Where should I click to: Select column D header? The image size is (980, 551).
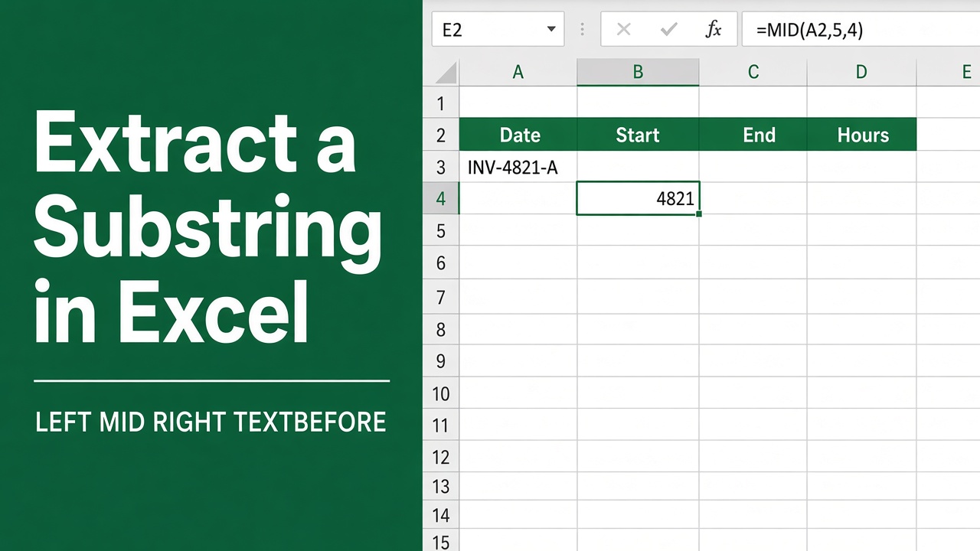[x=861, y=72]
